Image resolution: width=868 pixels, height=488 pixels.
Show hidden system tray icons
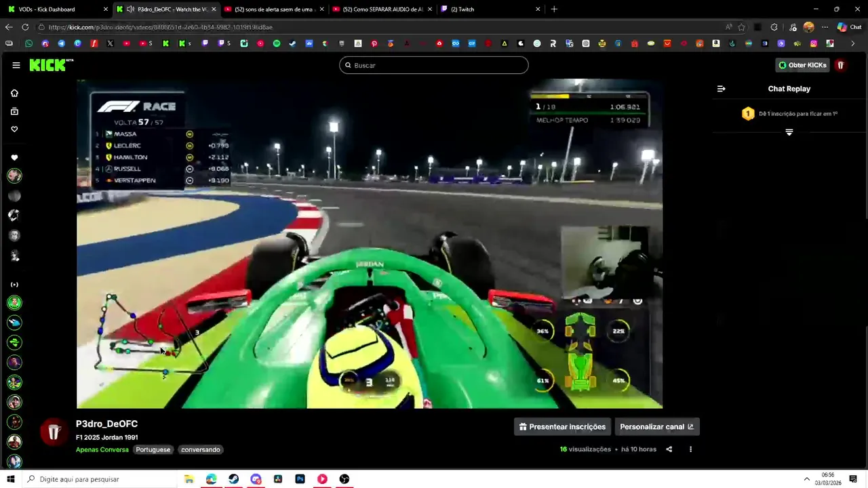coord(807,479)
